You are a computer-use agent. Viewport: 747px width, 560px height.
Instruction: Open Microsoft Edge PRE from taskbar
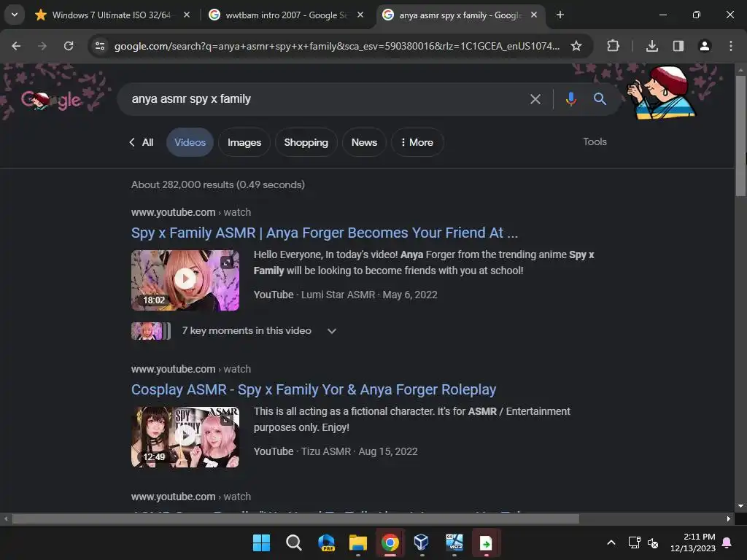[x=326, y=542]
